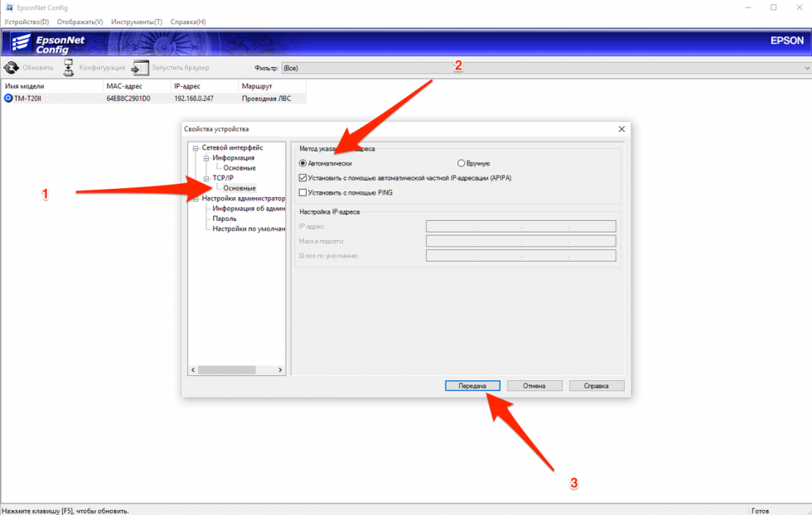Screen dimensions: 812x515
Task: Click the EpsonNet Config title bar app icon
Action: pos(9,7)
